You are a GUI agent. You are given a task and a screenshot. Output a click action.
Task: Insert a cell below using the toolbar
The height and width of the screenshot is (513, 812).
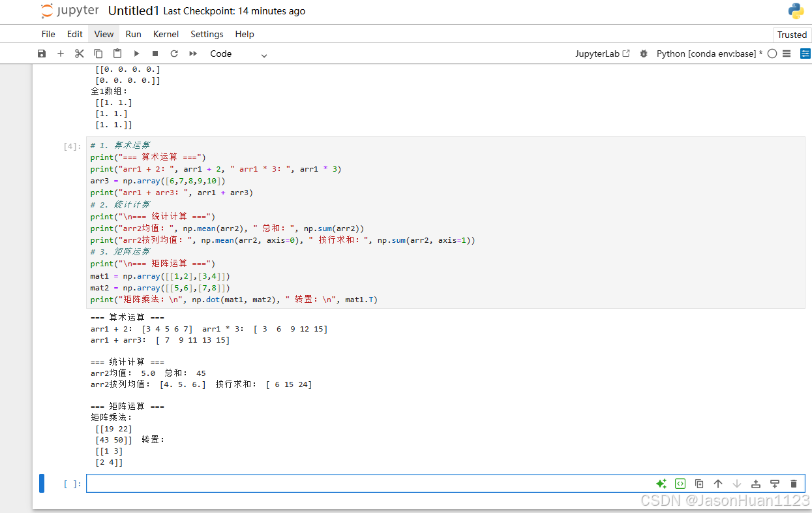[61, 54]
